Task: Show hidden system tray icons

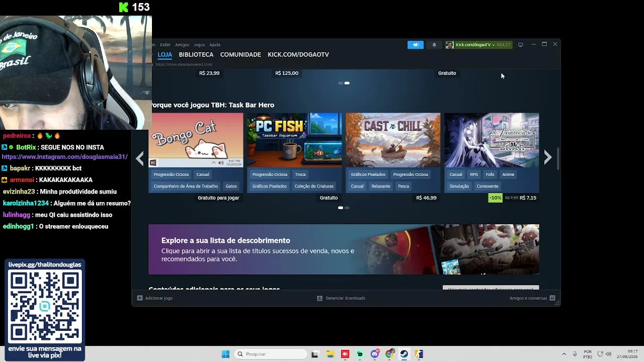Action: point(564,354)
